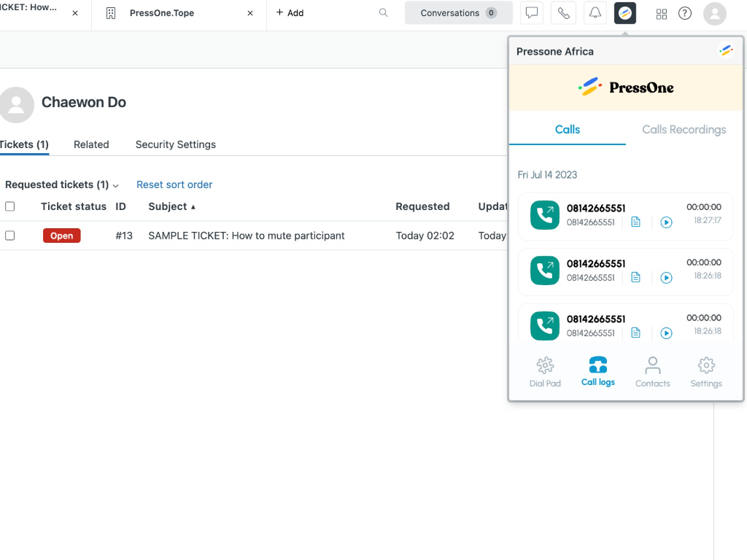Play recording of the 18:27:17 call

coord(666,222)
